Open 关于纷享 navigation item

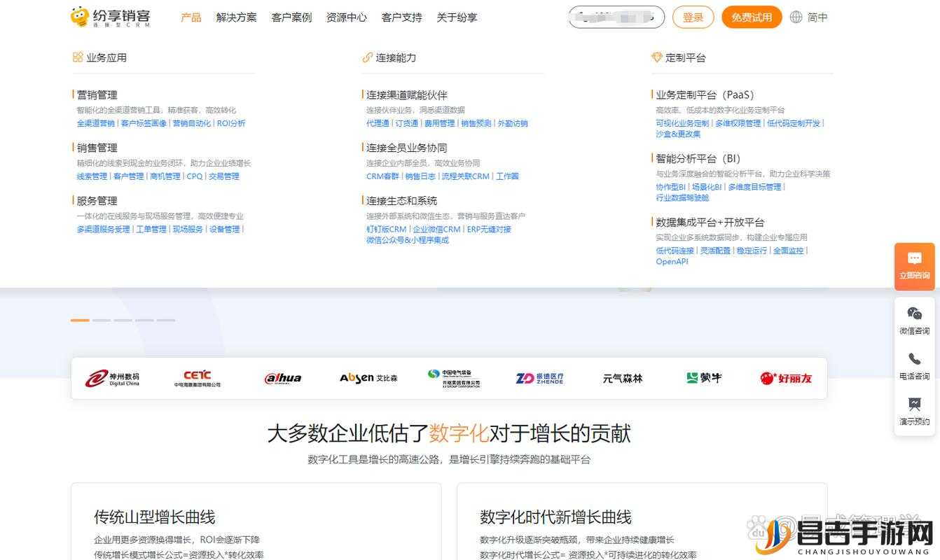tap(457, 17)
